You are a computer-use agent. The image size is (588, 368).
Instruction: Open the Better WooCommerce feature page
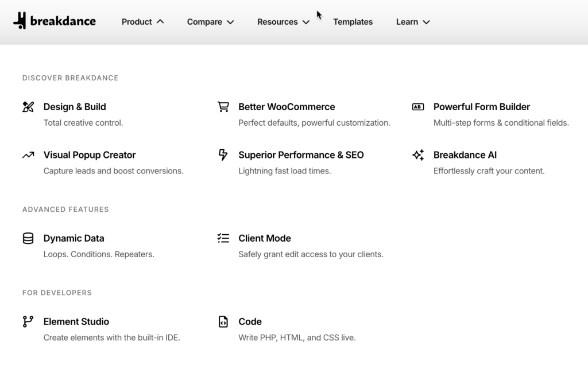[x=287, y=107]
